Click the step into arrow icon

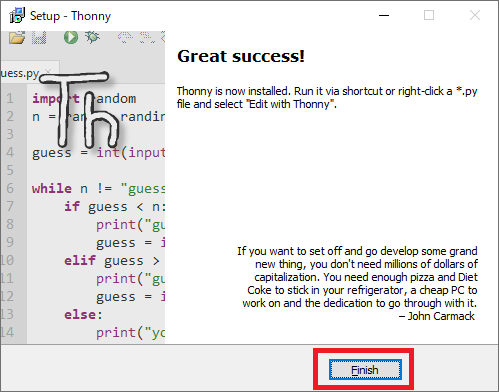tap(147, 37)
